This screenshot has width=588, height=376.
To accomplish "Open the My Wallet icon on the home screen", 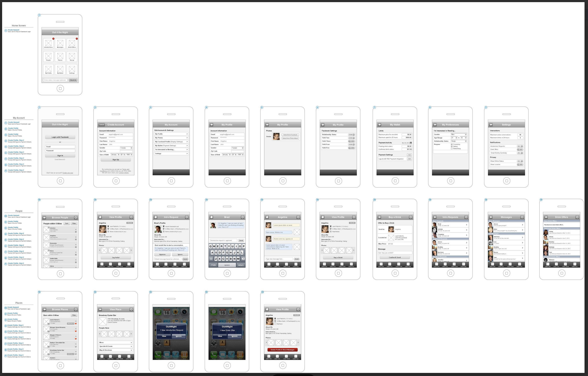I will pyautogui.click(x=60, y=69).
